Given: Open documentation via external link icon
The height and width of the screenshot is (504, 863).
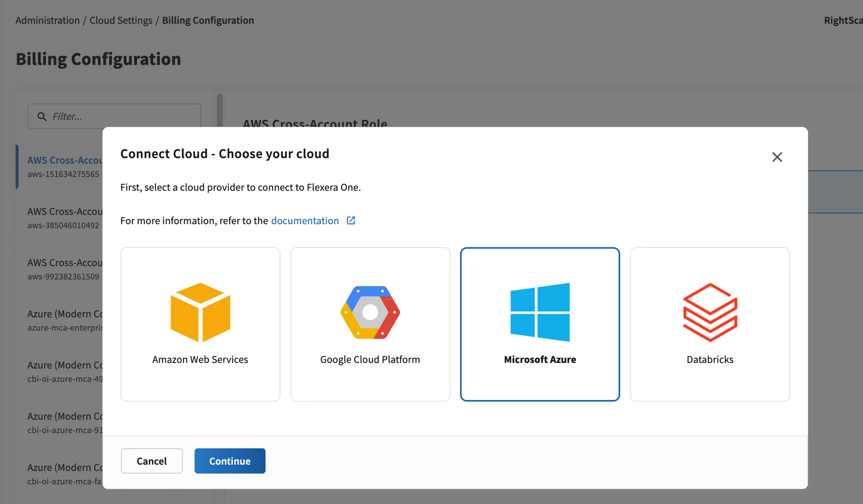Looking at the screenshot, I should (x=351, y=221).
